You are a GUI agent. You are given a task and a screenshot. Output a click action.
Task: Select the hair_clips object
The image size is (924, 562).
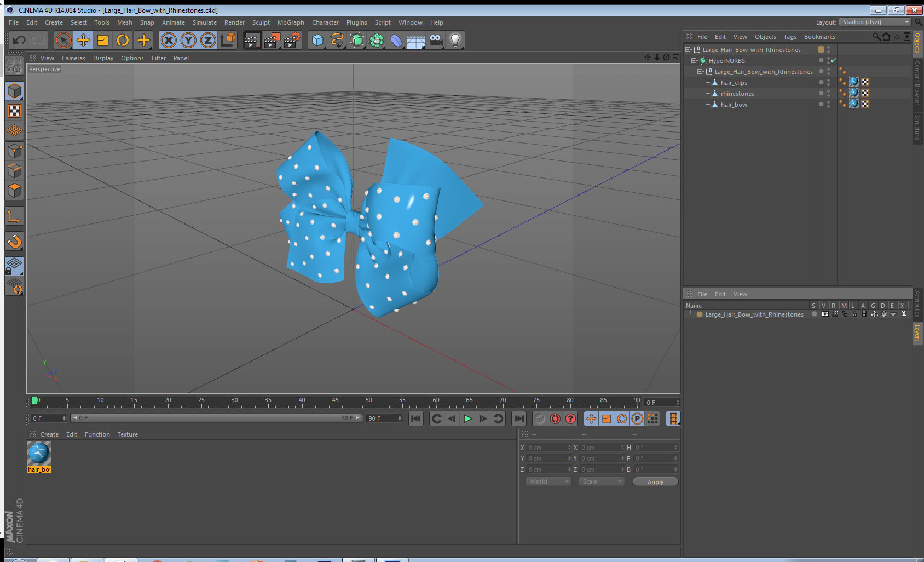(734, 83)
